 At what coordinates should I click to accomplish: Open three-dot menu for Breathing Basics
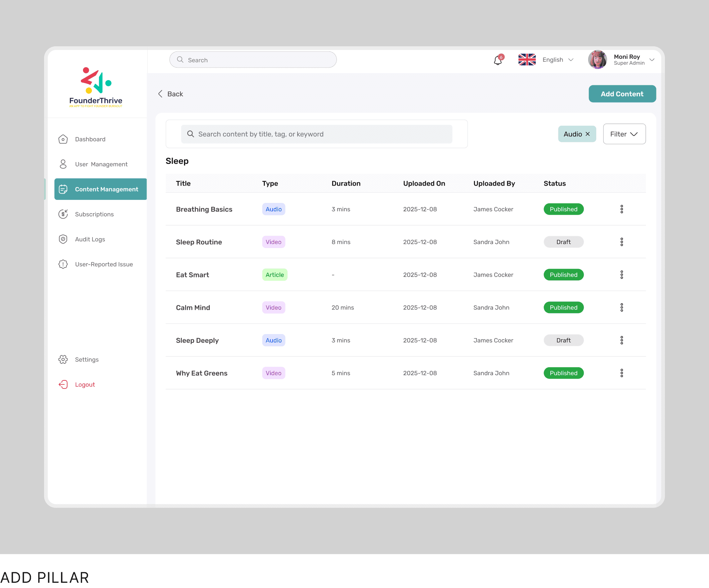pos(622,209)
